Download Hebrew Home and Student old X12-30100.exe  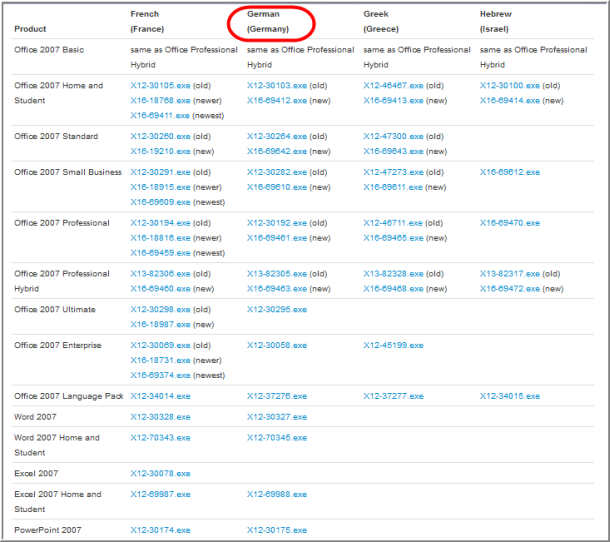pyautogui.click(x=510, y=86)
